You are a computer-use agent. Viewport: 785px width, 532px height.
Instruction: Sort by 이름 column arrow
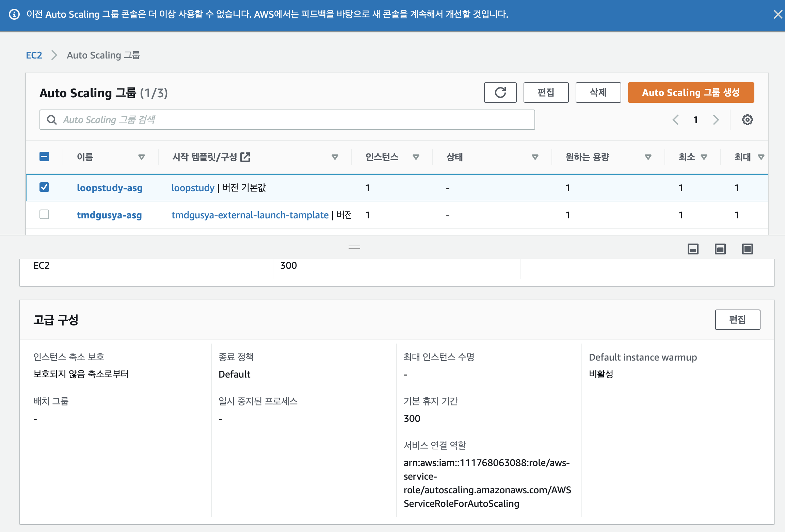coord(141,157)
